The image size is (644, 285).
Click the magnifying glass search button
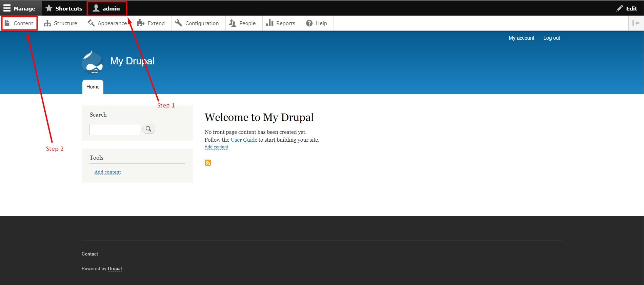(x=148, y=129)
